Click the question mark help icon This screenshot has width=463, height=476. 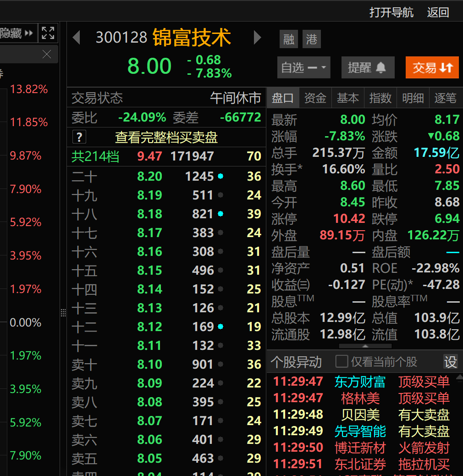click(79, 137)
